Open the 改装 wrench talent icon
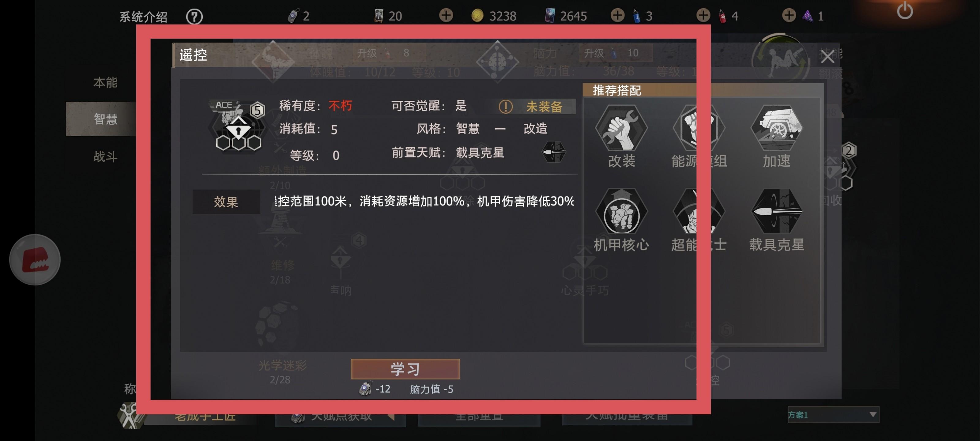980x441 pixels. (621, 127)
